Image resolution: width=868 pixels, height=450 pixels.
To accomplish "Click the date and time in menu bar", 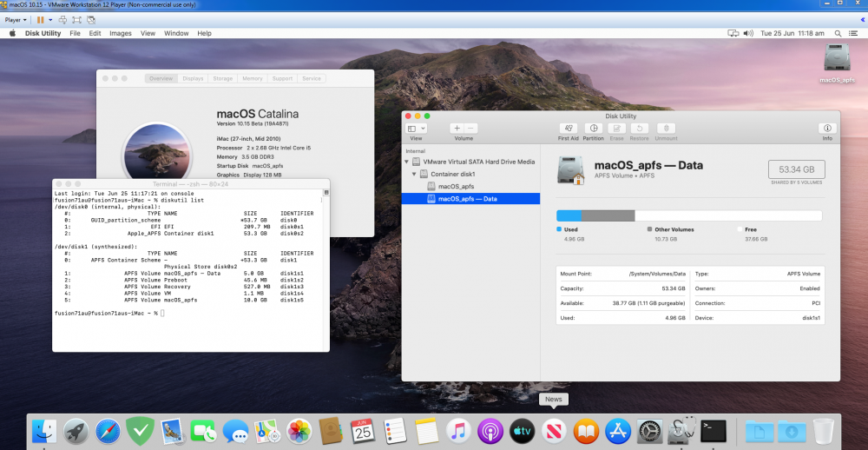I will pos(792,33).
